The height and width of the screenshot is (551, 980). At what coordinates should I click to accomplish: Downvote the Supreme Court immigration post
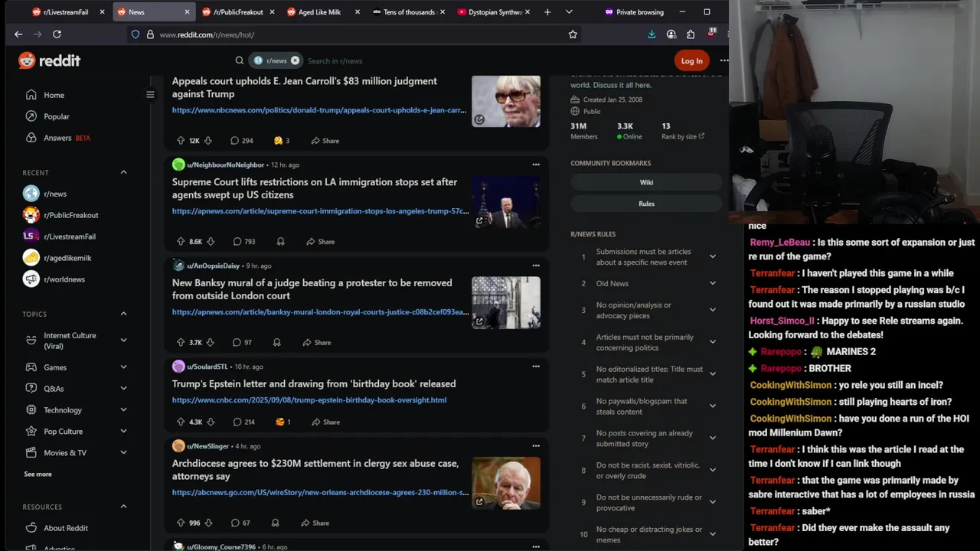point(210,242)
